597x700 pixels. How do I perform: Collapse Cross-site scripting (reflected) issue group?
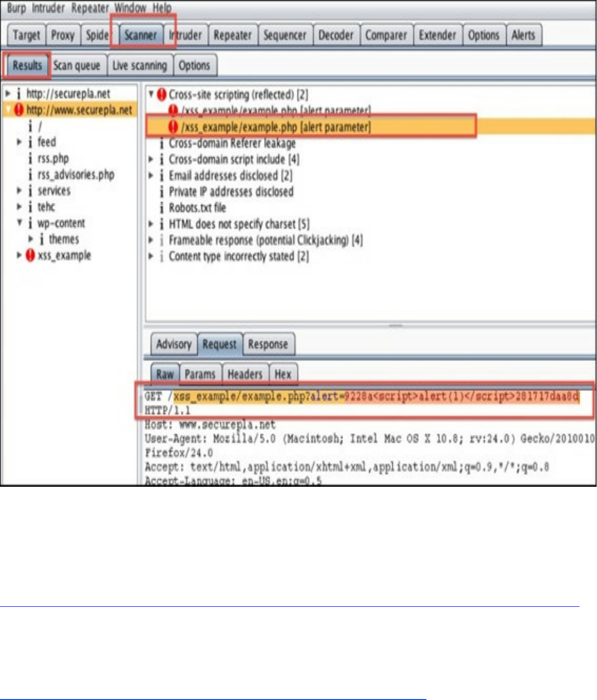pos(151,94)
